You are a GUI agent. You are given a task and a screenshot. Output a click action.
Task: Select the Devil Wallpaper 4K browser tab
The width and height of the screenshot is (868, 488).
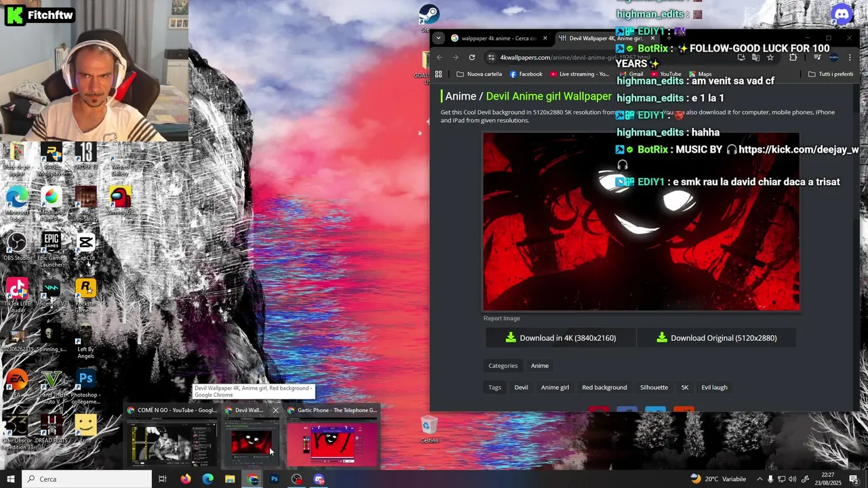pyautogui.click(x=606, y=38)
